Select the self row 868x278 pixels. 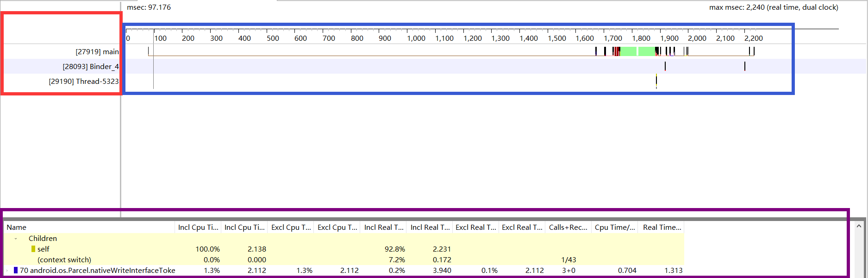(344, 249)
